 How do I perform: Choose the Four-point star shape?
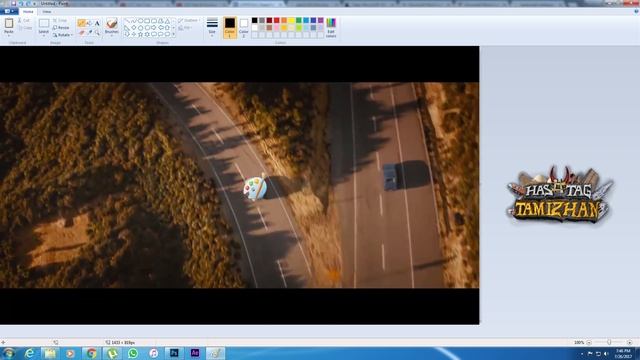[x=133, y=34]
